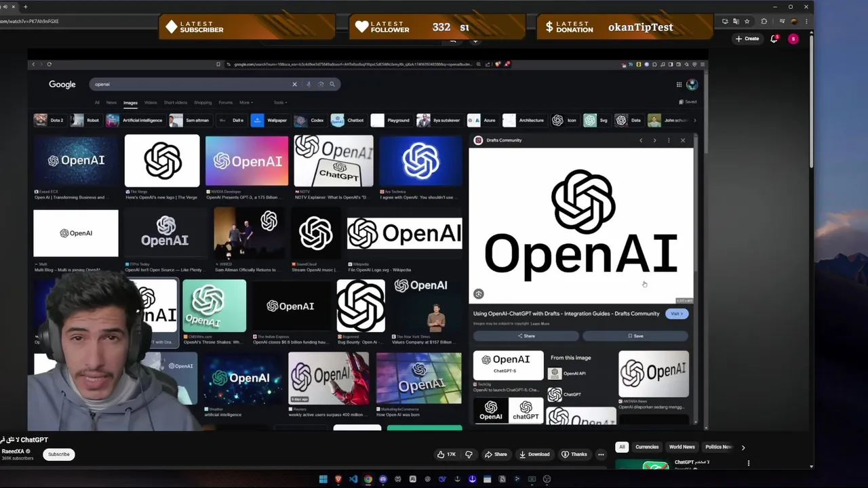Show previous image in preview panel

point(641,140)
